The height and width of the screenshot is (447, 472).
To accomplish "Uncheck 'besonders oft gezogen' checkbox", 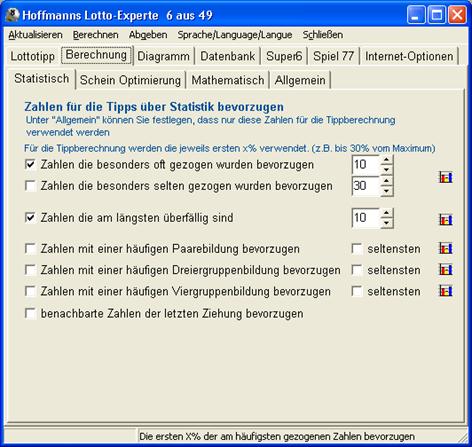I will [30, 164].
